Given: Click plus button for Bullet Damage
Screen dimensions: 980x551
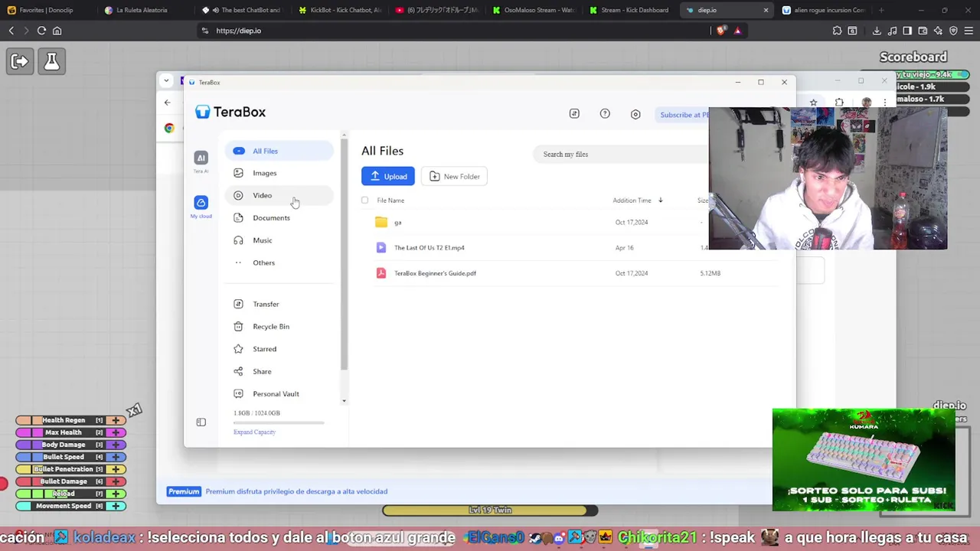Looking at the screenshot, I should pyautogui.click(x=116, y=481).
